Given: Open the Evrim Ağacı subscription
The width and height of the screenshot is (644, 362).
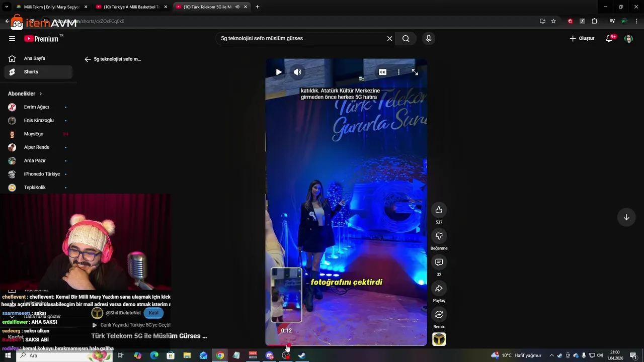Looking at the screenshot, I should click(x=38, y=107).
